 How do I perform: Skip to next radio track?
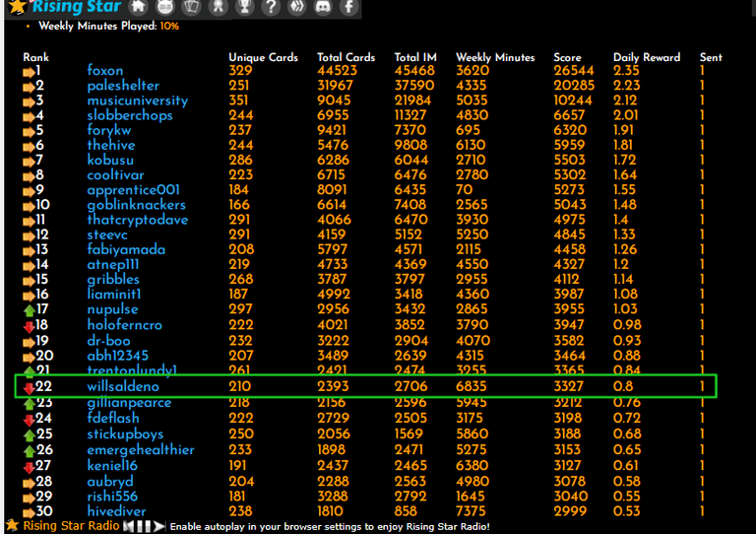coord(159,526)
